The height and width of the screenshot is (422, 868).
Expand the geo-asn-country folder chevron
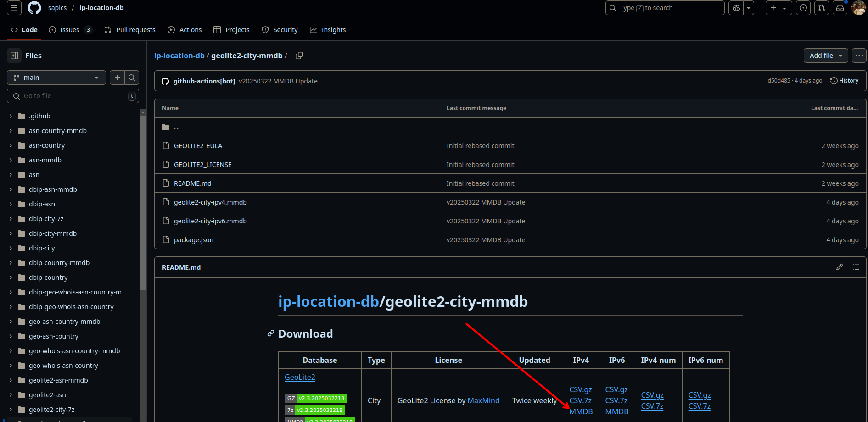point(11,336)
